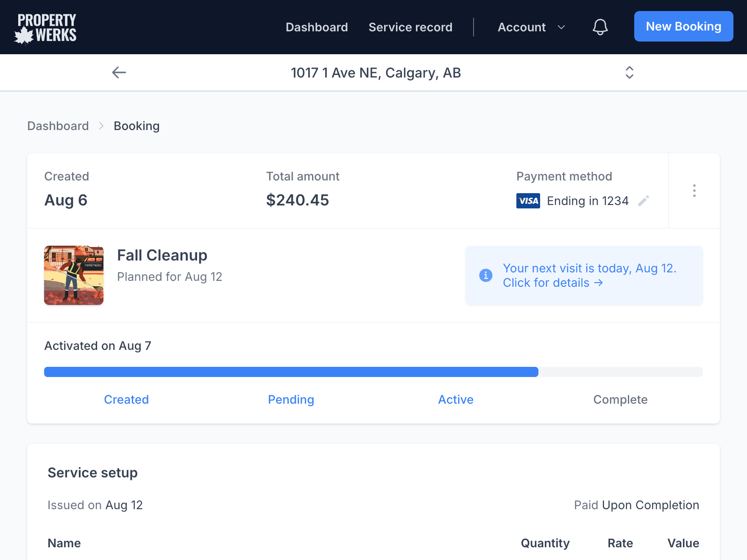Click the Aug 6 created date

click(x=66, y=200)
